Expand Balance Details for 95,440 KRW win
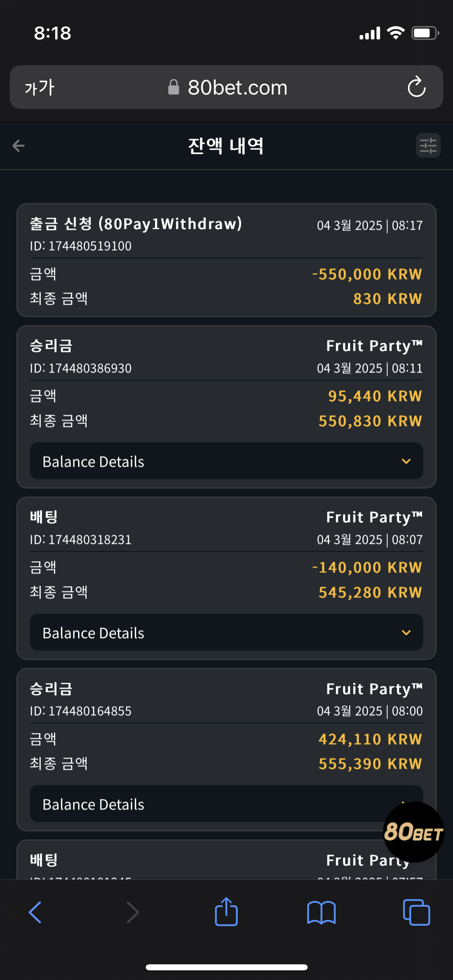The height and width of the screenshot is (980, 453). tap(226, 461)
